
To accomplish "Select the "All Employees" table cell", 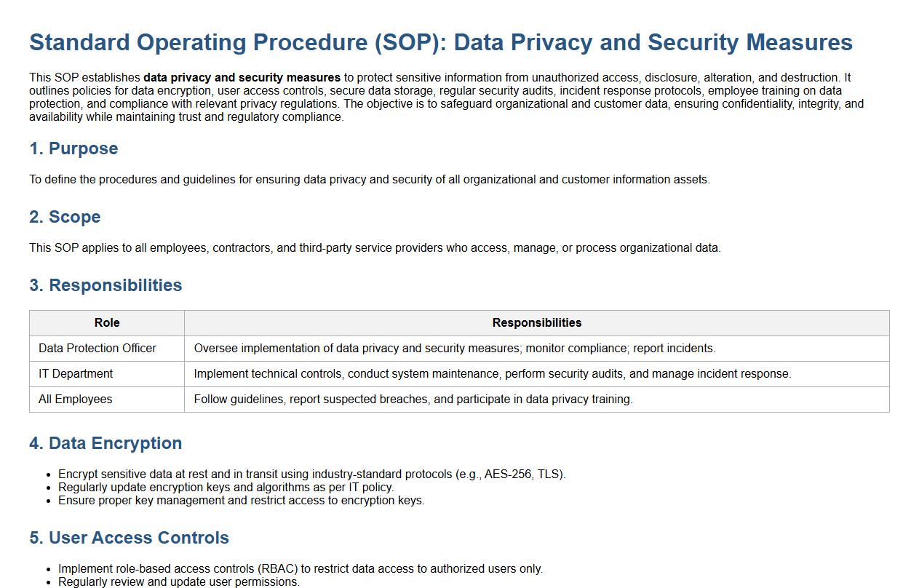I will (76, 400).
